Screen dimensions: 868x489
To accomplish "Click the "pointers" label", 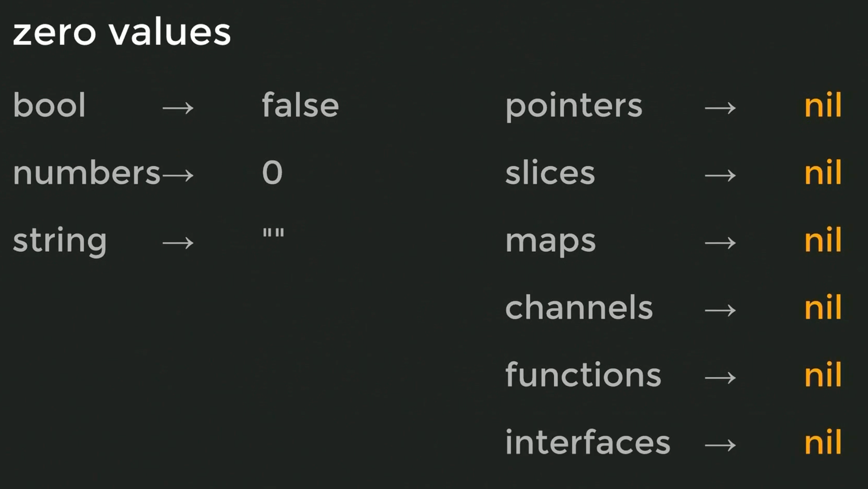I will 574,106.
